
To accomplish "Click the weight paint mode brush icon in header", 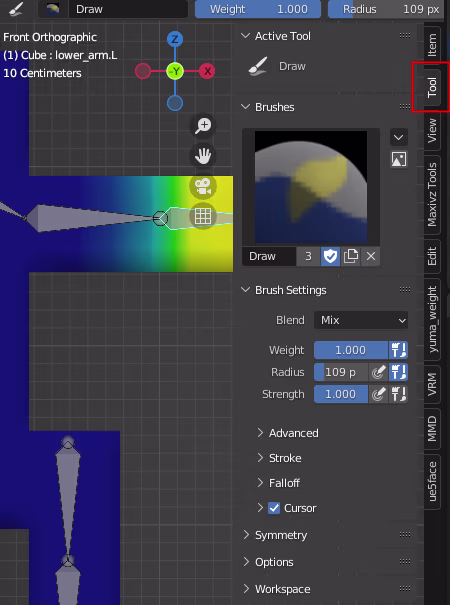I will (x=16, y=9).
